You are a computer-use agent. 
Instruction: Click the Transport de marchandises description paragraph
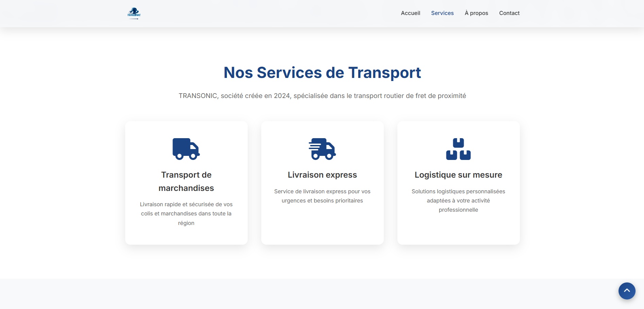[x=186, y=214]
